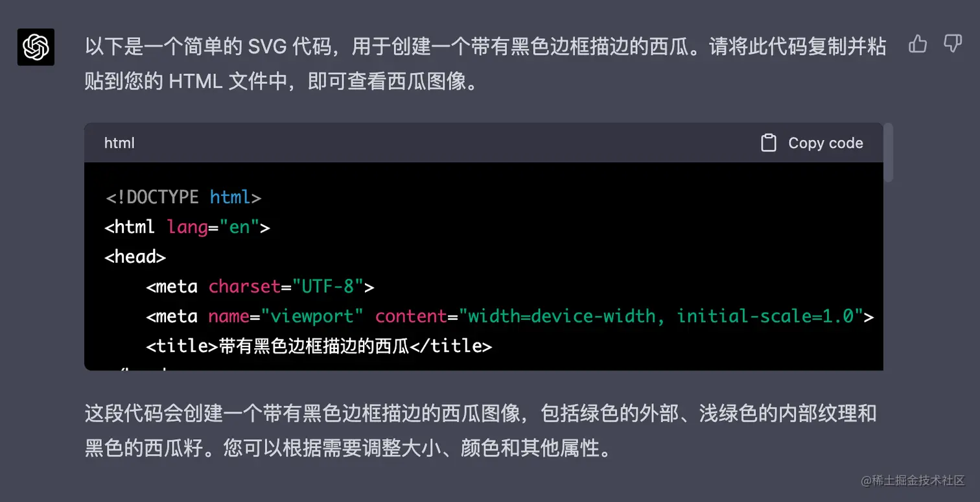Click the code block vertical scrollbar thumb

point(889,152)
